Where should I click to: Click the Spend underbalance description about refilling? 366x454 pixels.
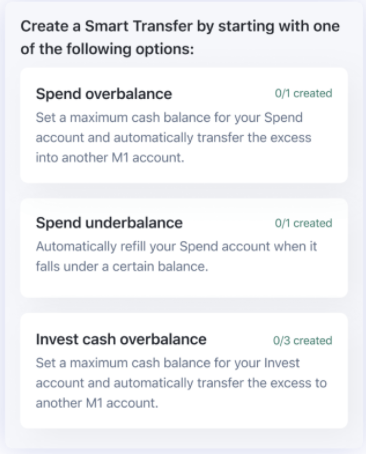click(176, 256)
